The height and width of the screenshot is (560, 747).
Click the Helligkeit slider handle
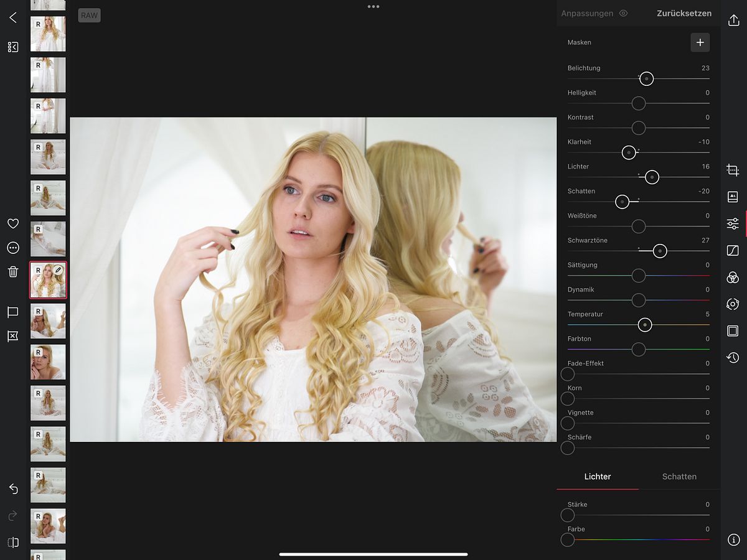(639, 103)
